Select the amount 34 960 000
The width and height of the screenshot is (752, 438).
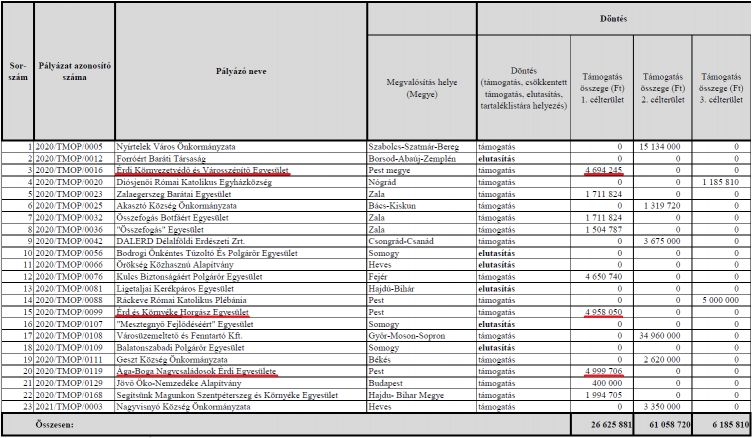665,336
